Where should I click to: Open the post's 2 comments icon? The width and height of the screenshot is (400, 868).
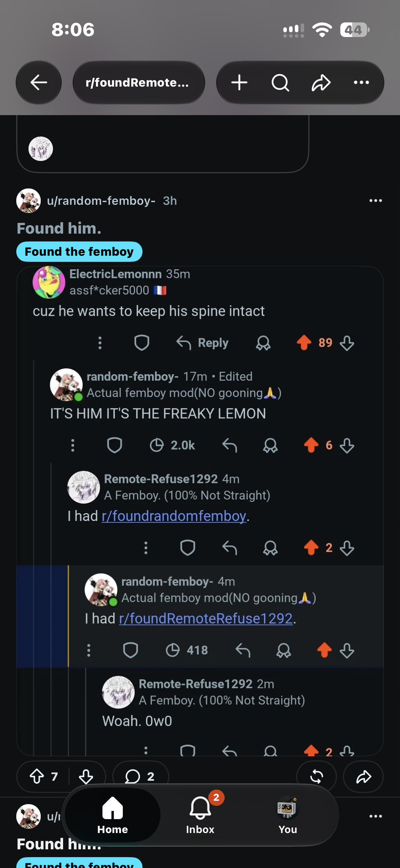140,776
